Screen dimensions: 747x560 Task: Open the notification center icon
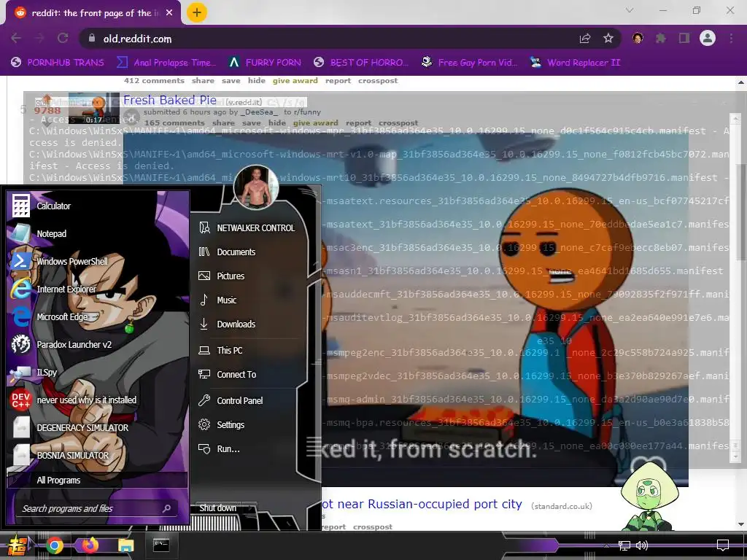(x=723, y=545)
